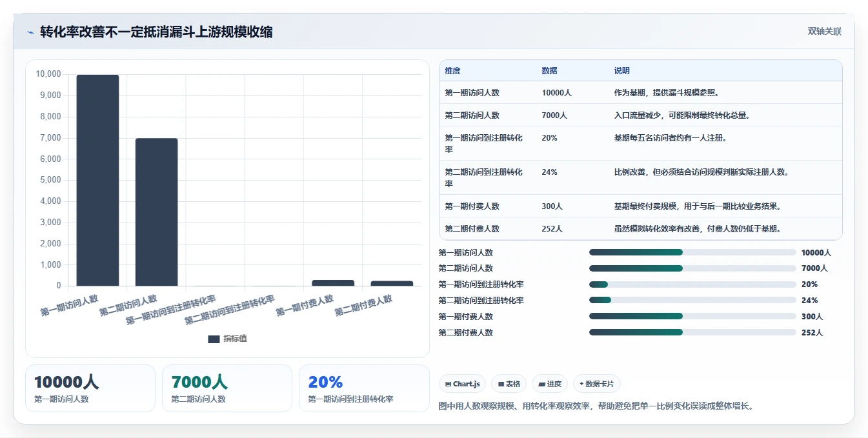This screenshot has height=438, width=868.
Task: Click the 双轴关联 label in header
Action: click(825, 32)
